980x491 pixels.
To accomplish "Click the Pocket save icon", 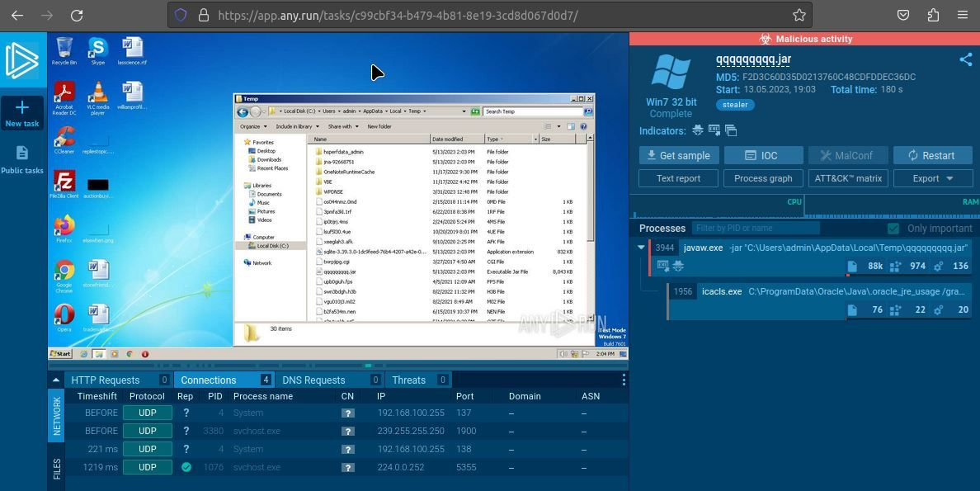I will [x=903, y=15].
